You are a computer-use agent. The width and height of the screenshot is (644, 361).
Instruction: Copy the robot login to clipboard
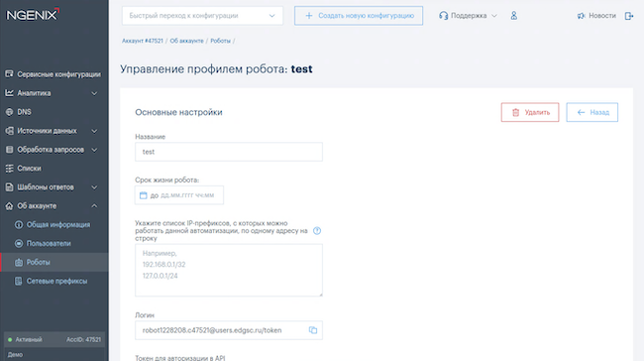tap(313, 330)
